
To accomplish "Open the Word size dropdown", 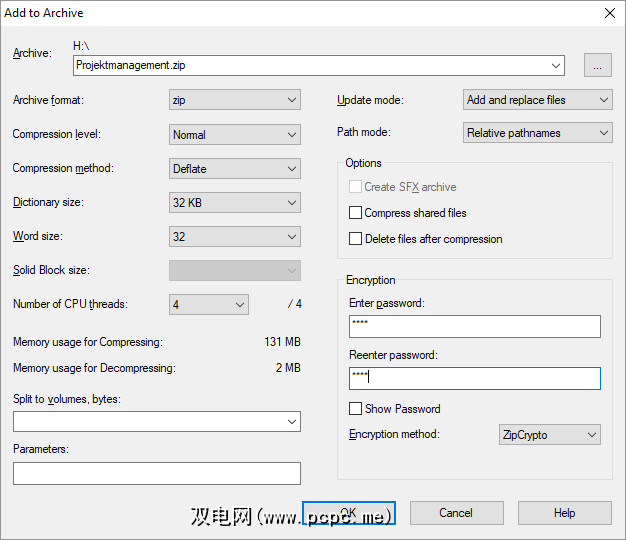I will [235, 237].
